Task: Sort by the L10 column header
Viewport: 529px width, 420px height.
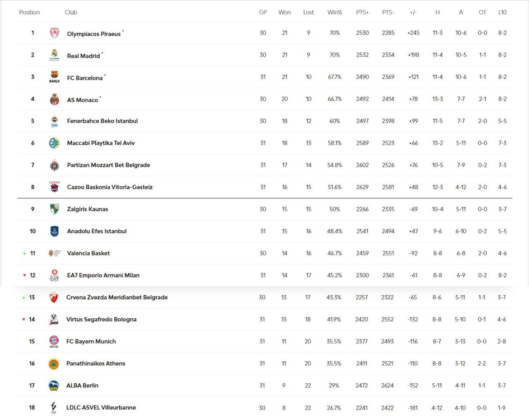Action: [502, 12]
